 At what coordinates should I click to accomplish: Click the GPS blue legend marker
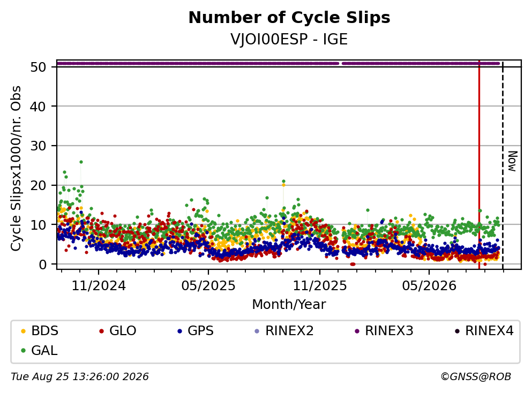click(179, 331)
